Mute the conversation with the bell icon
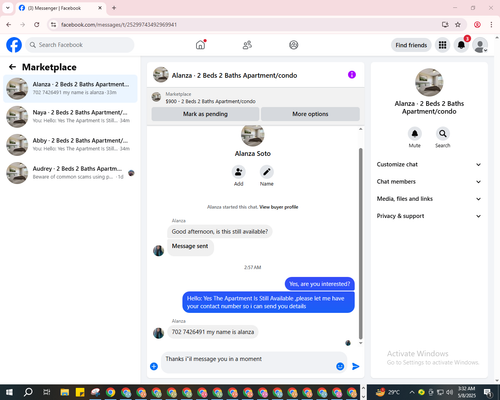The height and width of the screenshot is (400, 500). tap(415, 134)
